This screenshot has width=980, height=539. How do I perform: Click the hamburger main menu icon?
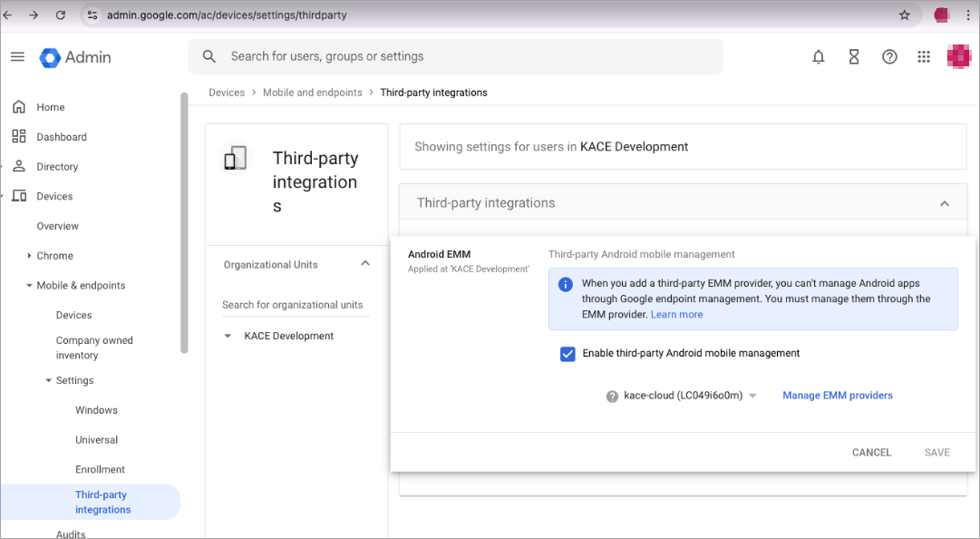tap(17, 57)
